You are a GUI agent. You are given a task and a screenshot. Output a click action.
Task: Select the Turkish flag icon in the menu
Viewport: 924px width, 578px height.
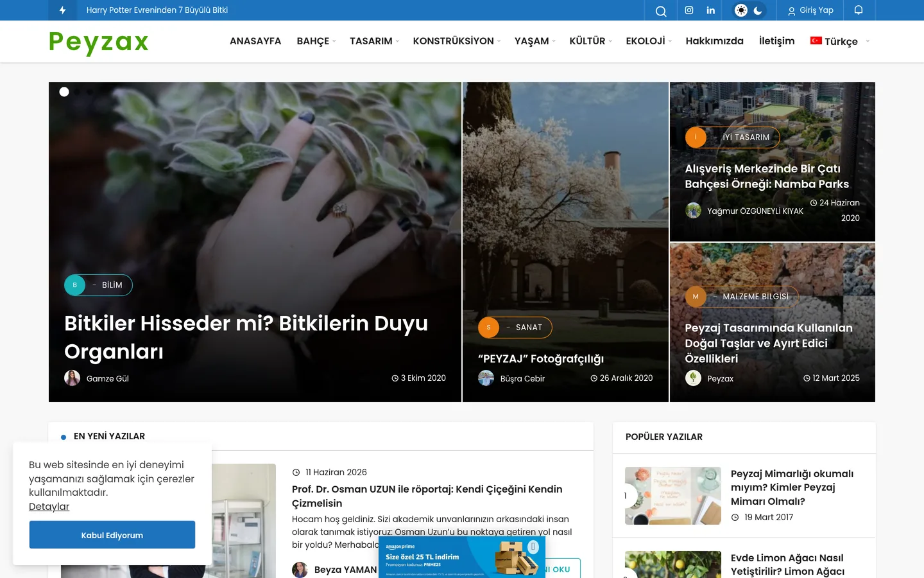tap(816, 40)
